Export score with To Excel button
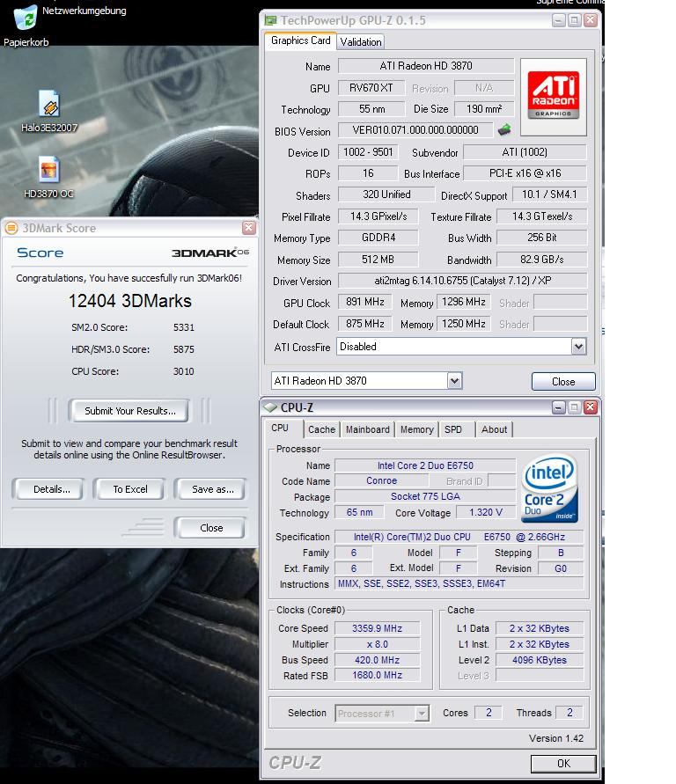 tap(130, 489)
